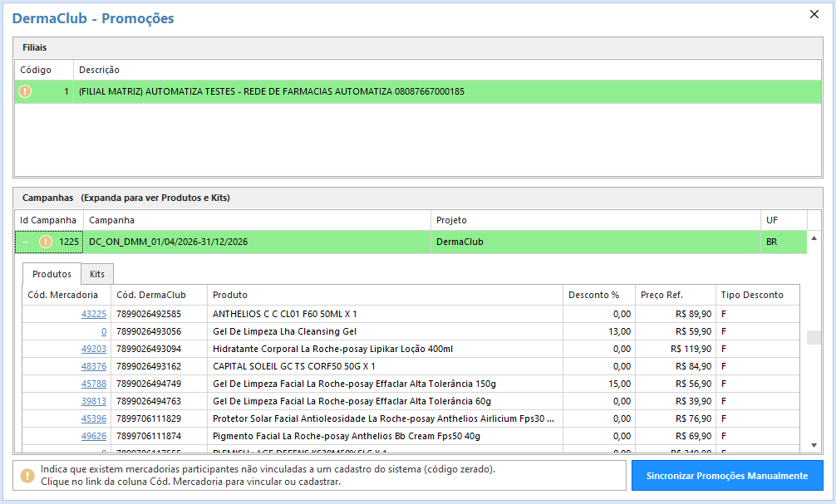The width and height of the screenshot is (836, 504).
Task: Click scrollbar down arrow in campaigns panel
Action: (814, 445)
